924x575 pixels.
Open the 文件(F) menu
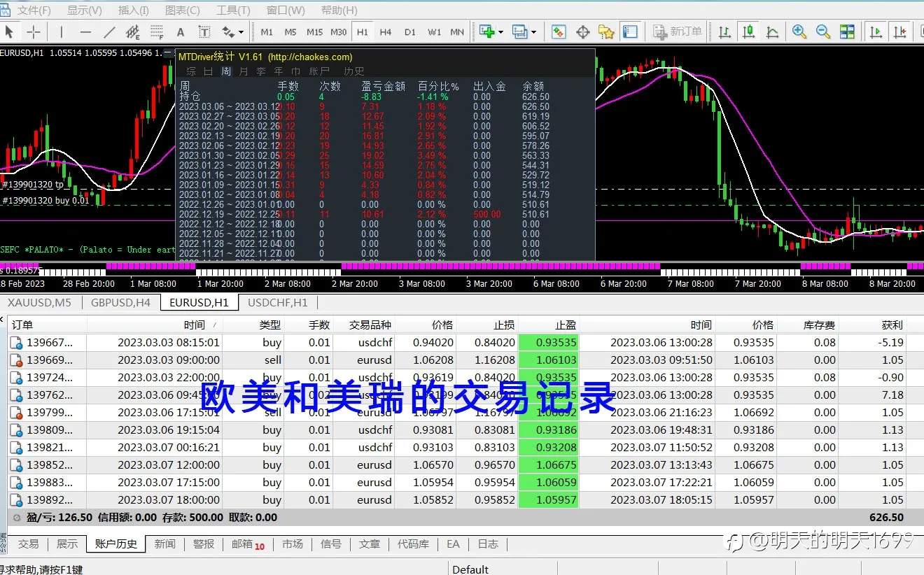click(34, 10)
